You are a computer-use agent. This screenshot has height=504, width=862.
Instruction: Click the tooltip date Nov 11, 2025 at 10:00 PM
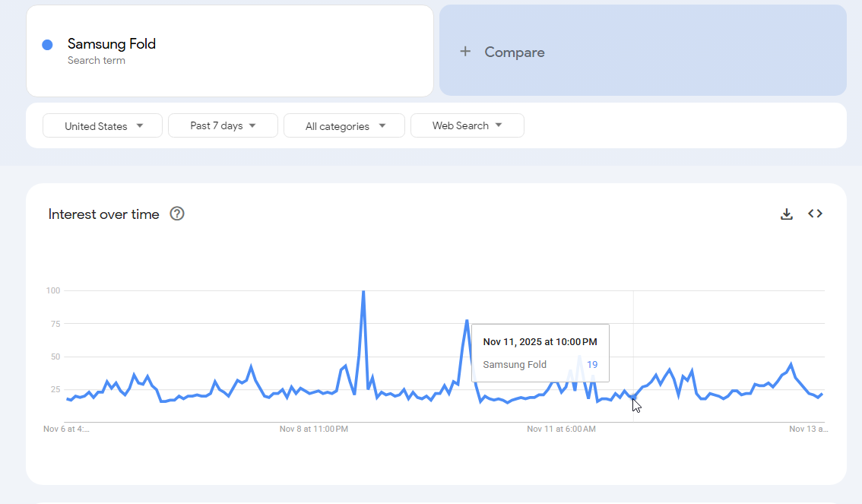540,342
